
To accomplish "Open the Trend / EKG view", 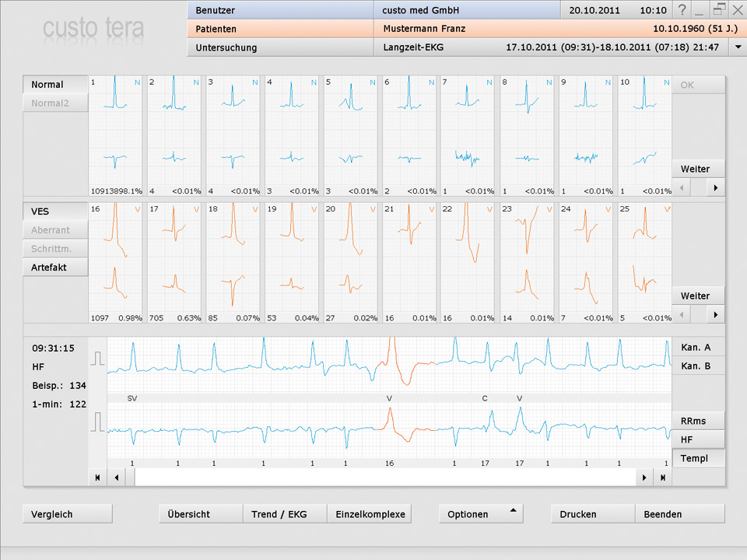I will click(x=285, y=514).
